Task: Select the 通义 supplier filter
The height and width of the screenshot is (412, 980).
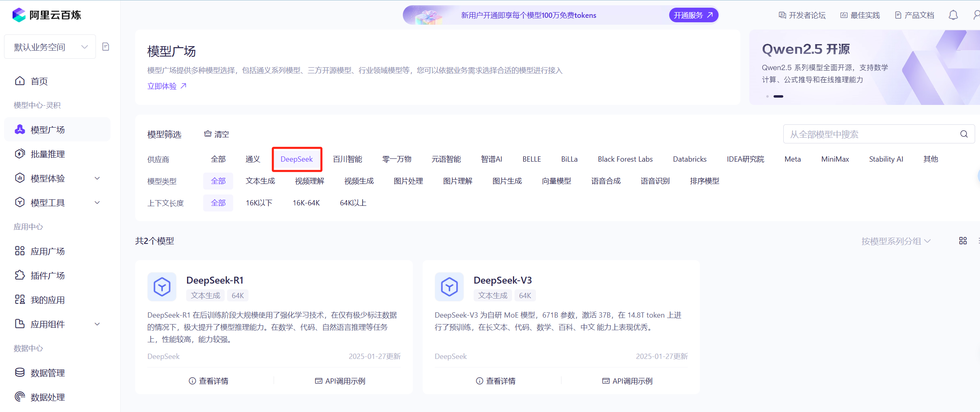Action: click(253, 159)
